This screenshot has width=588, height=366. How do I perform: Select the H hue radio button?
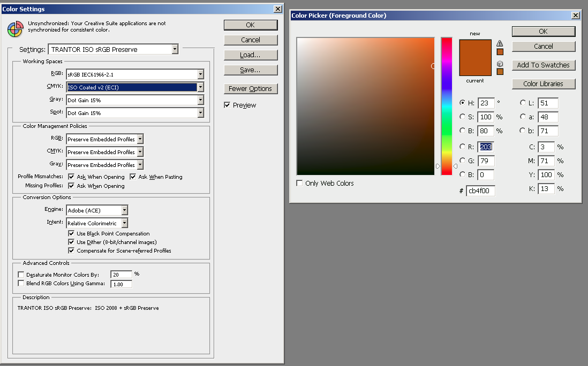point(462,103)
